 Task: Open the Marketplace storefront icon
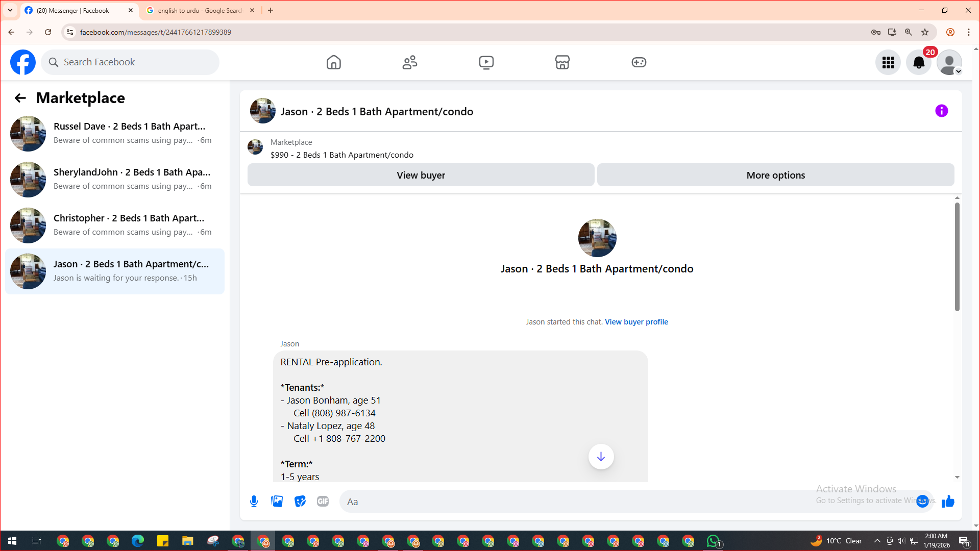[x=562, y=62]
